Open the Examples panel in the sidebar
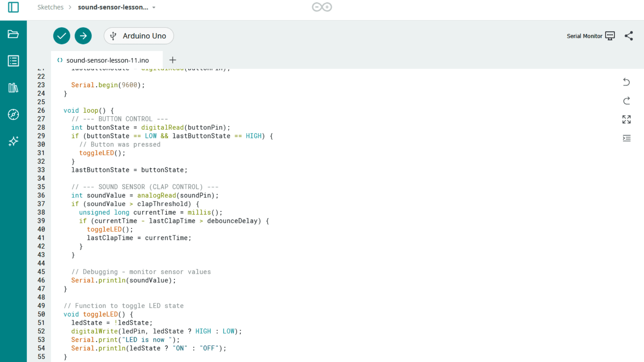Image resolution: width=644 pixels, height=362 pixels. click(13, 61)
